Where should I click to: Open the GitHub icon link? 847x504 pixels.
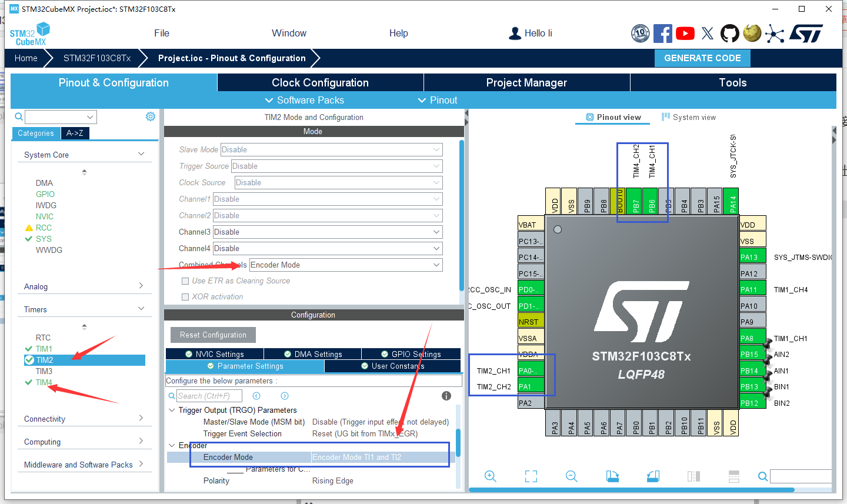[730, 34]
